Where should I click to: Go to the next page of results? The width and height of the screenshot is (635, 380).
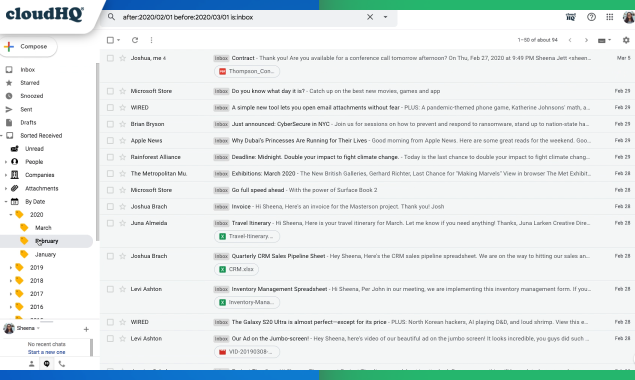586,40
